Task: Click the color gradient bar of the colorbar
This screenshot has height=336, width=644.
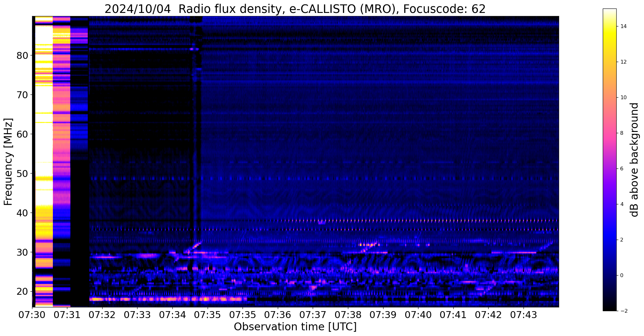Action: 609,160
